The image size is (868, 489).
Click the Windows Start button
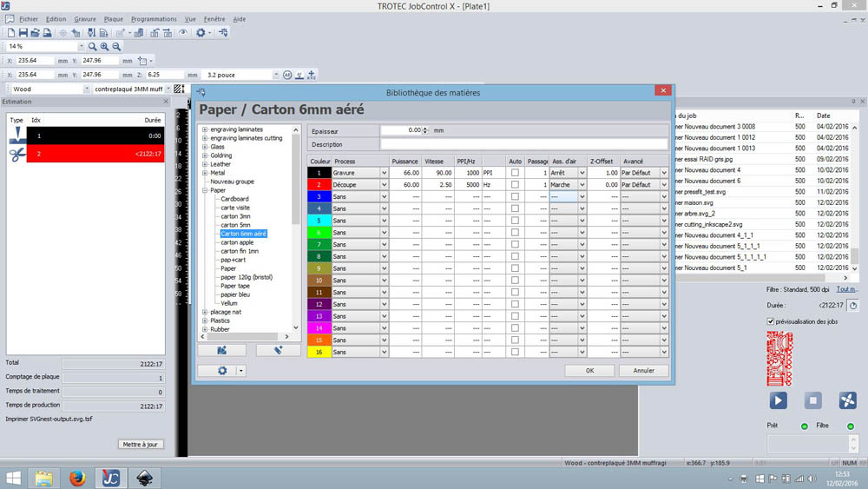13,478
